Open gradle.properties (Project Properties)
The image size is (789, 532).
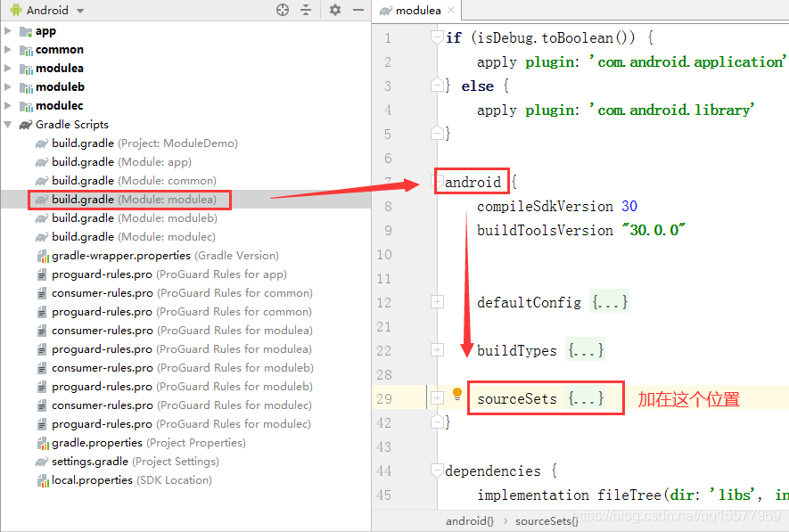[142, 443]
